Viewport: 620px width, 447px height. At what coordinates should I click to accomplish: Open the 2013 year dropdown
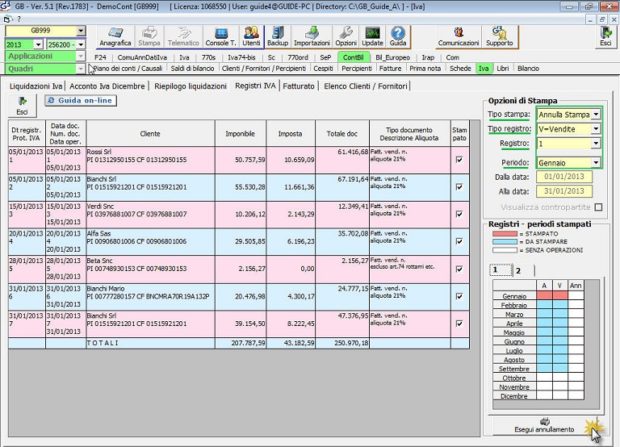tap(38, 44)
